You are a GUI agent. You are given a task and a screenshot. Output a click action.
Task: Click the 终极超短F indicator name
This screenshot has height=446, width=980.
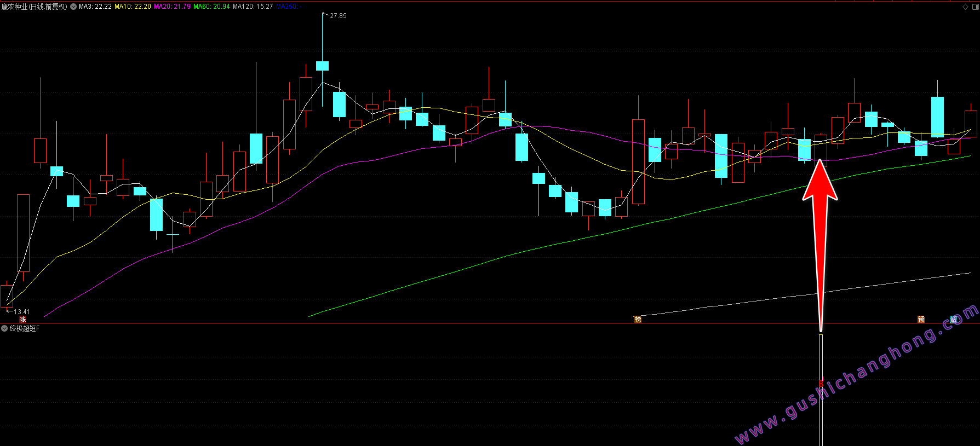pos(25,328)
